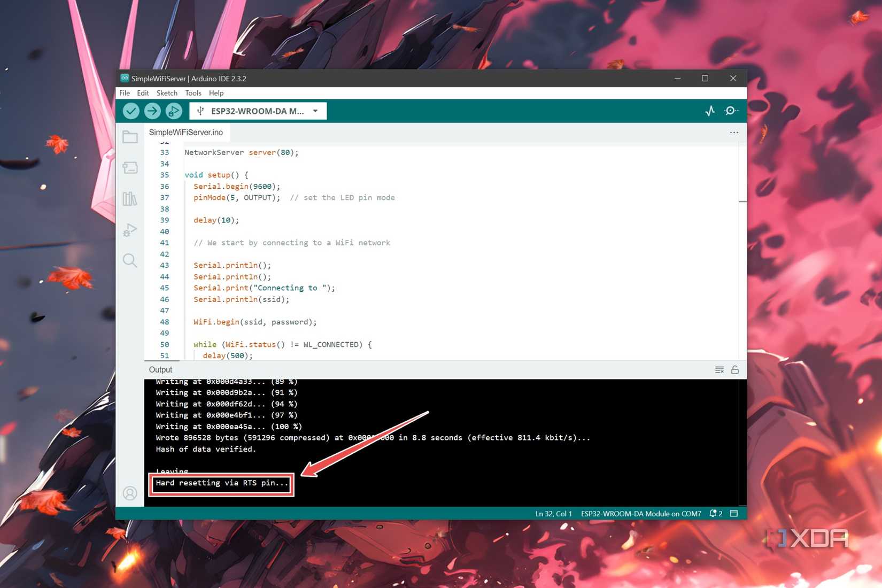Click the Serial.println(ssid); line
This screenshot has width=882, height=588.
point(241,299)
